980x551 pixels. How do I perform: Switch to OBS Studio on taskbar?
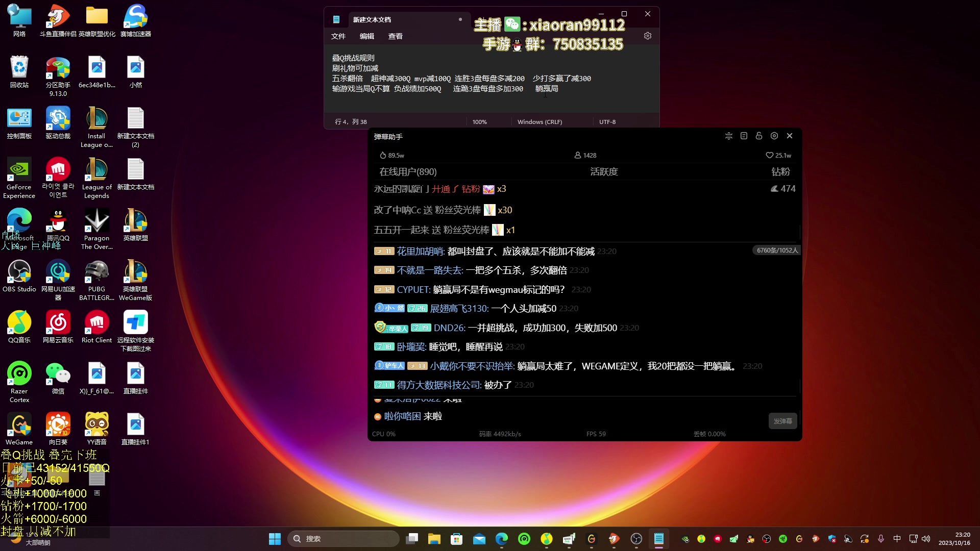click(x=636, y=539)
